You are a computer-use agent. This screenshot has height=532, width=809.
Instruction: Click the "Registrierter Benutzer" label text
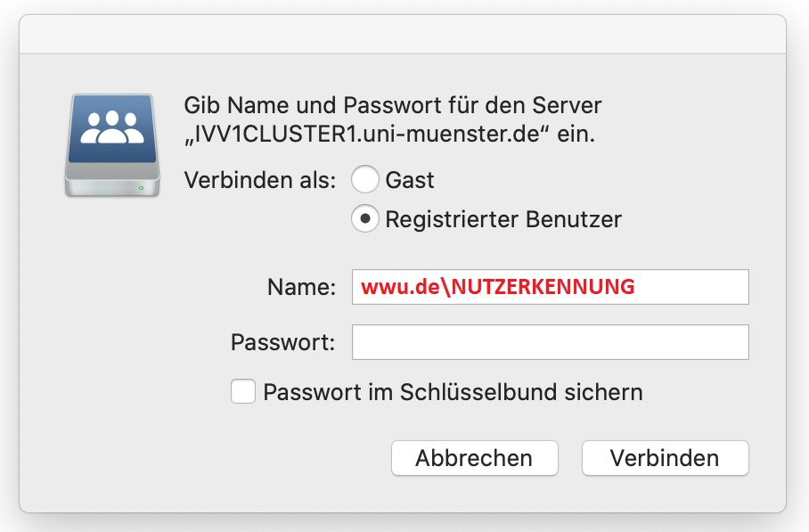(503, 219)
